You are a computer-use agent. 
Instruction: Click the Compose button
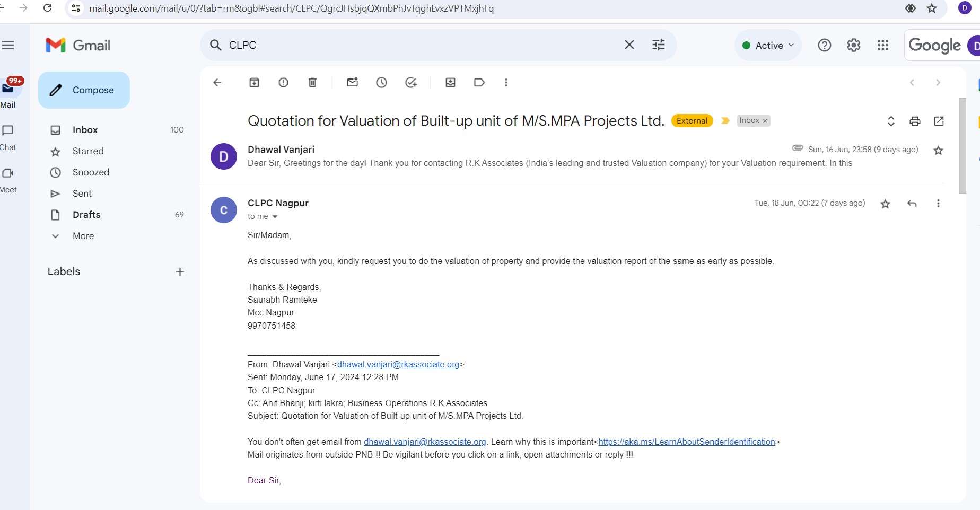pyautogui.click(x=84, y=90)
